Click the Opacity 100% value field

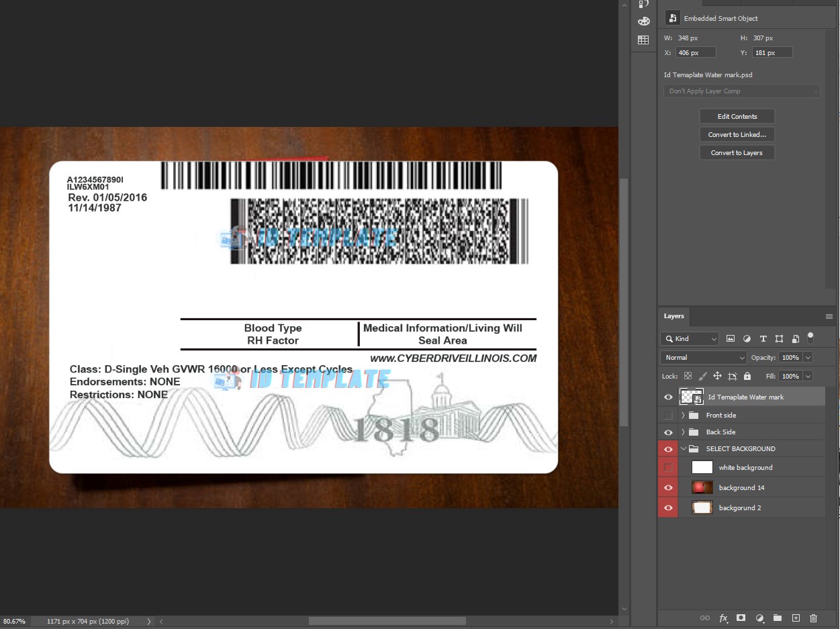(791, 358)
